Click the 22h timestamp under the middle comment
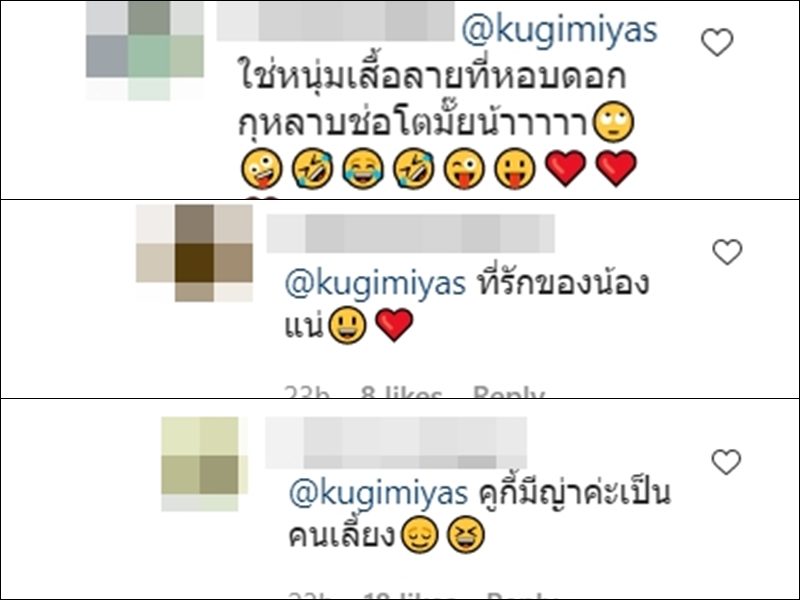The width and height of the screenshot is (800, 600). 307,392
